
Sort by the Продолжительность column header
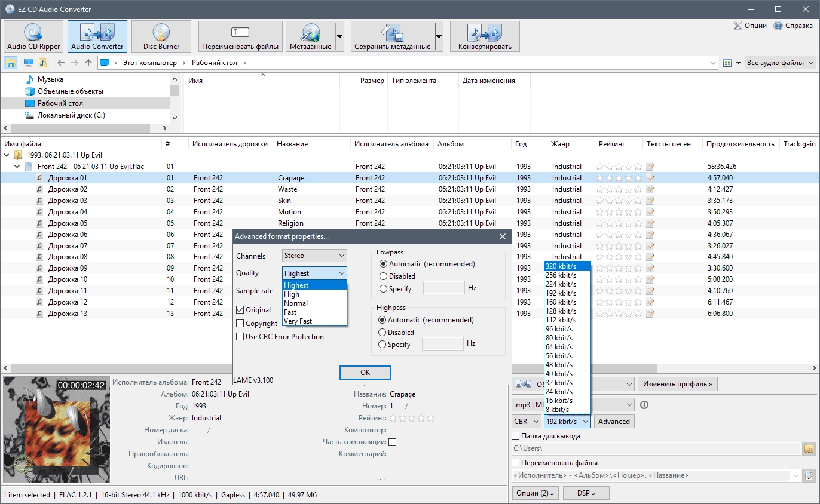tap(740, 144)
